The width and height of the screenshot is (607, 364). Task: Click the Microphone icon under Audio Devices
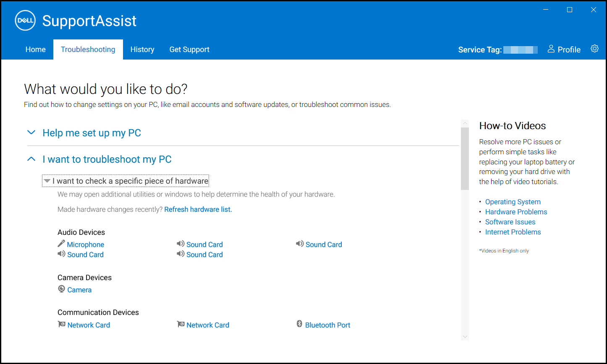61,244
